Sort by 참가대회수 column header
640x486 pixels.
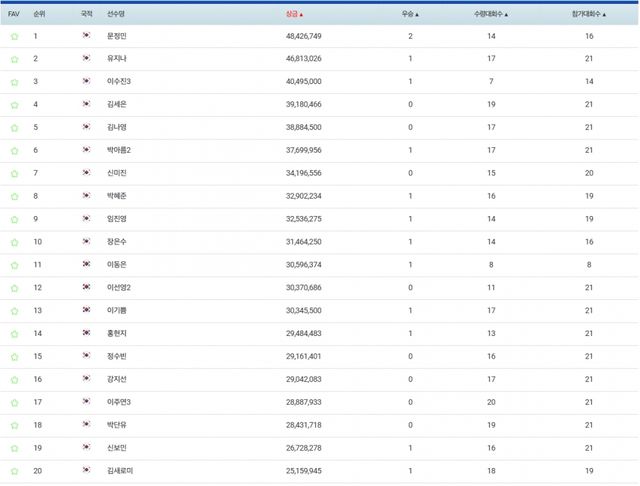[588, 15]
